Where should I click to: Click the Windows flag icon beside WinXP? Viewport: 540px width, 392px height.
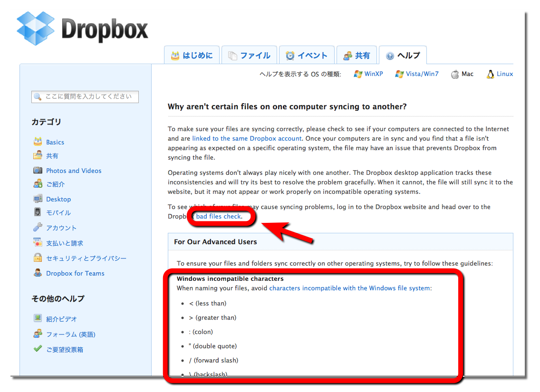pos(358,74)
